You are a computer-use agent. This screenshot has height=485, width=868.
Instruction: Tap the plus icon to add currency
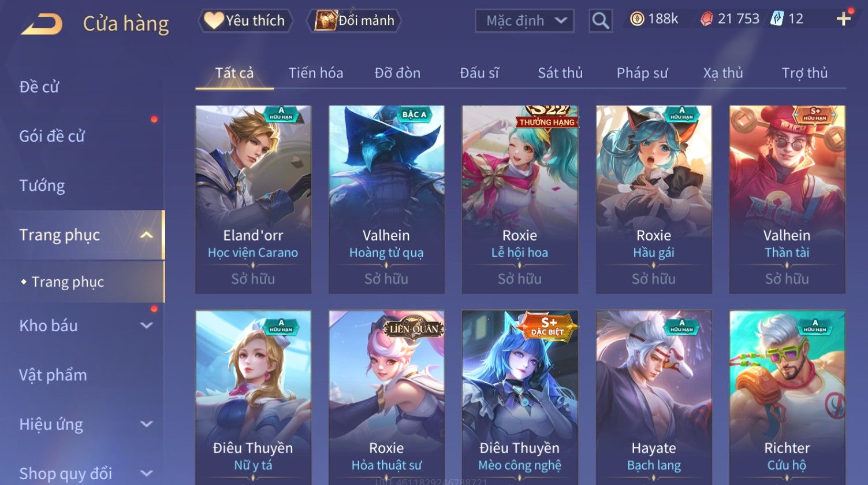(x=844, y=19)
